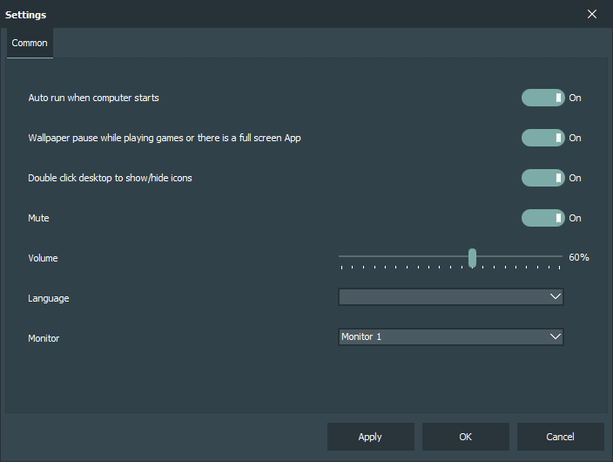This screenshot has height=462, width=613.
Task: Click the Mute label
Action: click(x=39, y=218)
